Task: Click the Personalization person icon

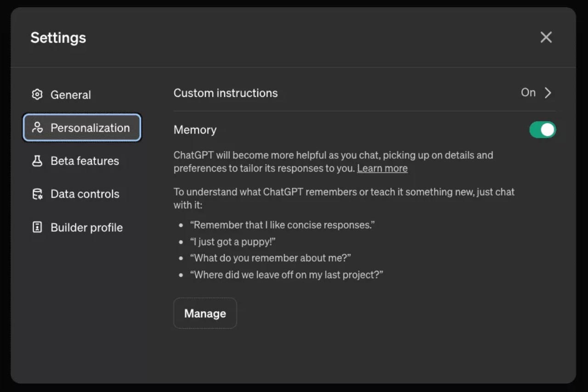Action: [37, 128]
